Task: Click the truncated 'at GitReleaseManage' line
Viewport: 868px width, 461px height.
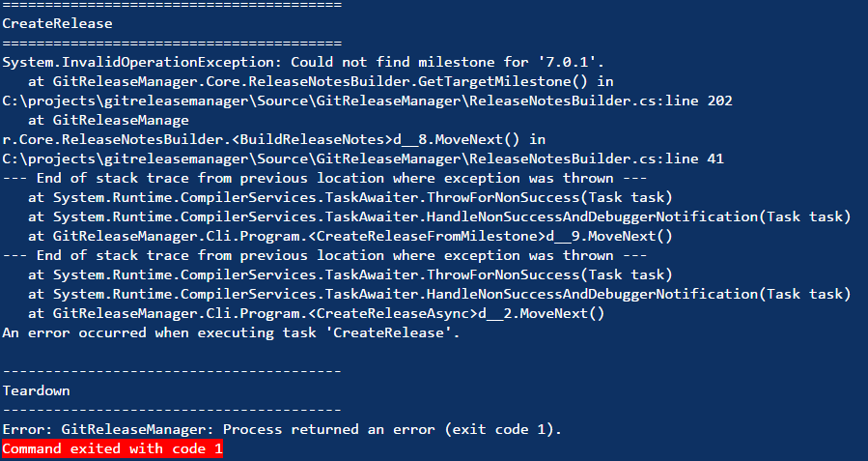Action: pos(108,120)
